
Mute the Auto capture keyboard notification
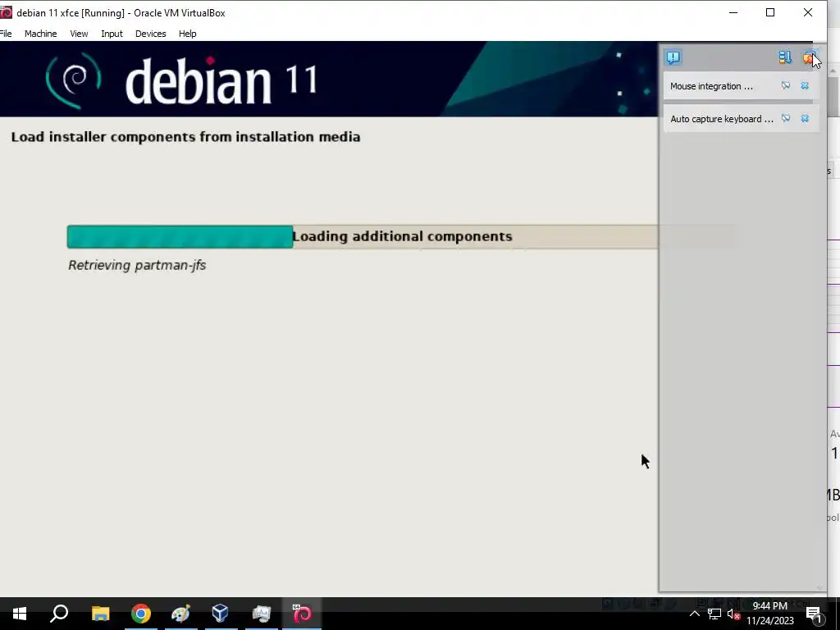[x=785, y=118]
